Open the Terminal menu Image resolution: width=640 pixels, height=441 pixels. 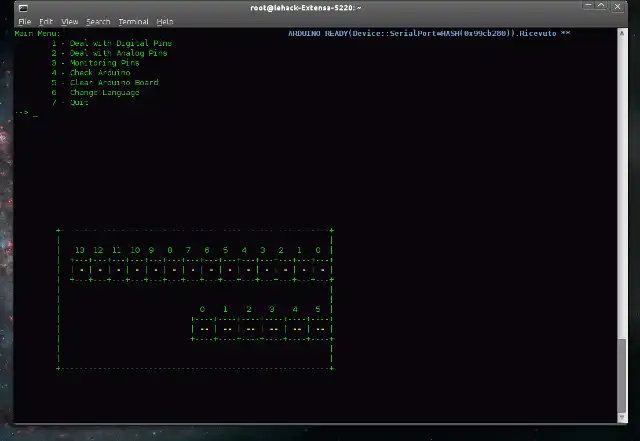pos(133,21)
